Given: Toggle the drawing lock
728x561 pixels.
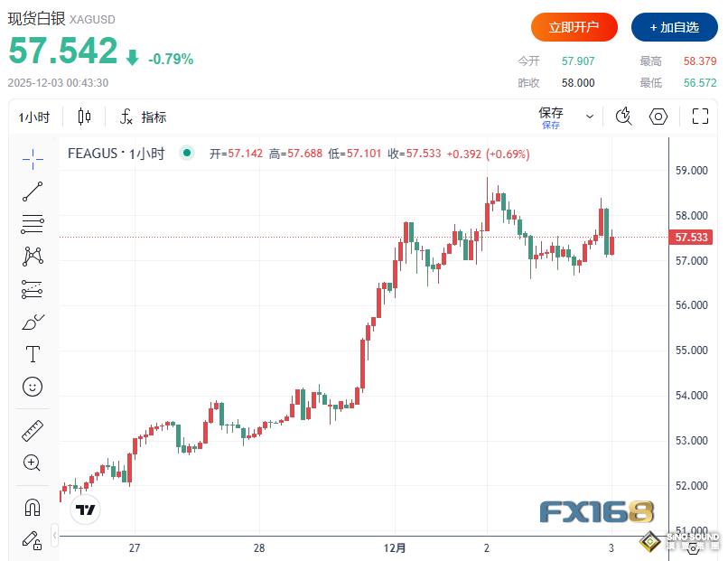Looking at the screenshot, I should (x=32, y=540).
